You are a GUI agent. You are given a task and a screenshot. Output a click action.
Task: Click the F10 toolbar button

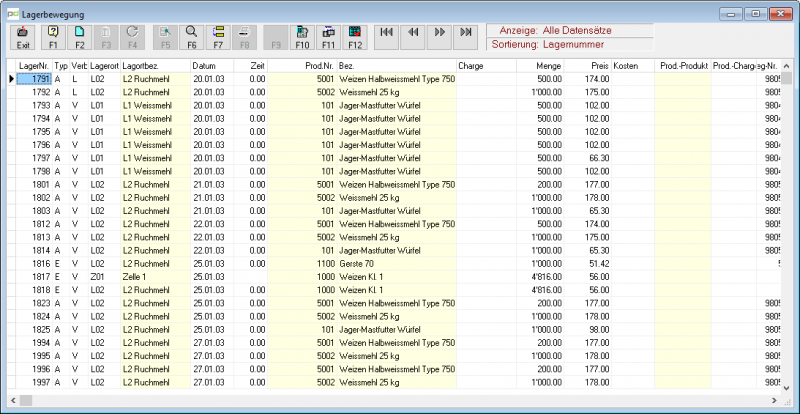303,37
